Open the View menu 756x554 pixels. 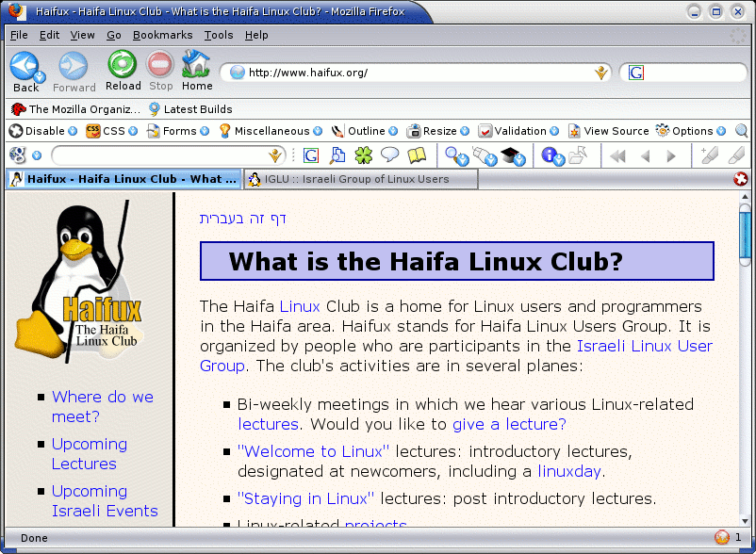coord(82,35)
